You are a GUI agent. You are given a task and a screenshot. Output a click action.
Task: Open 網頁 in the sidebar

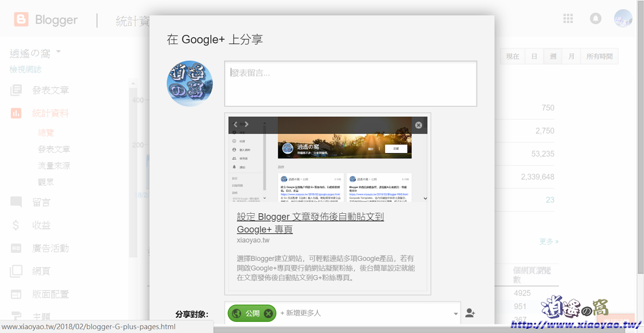click(x=41, y=271)
